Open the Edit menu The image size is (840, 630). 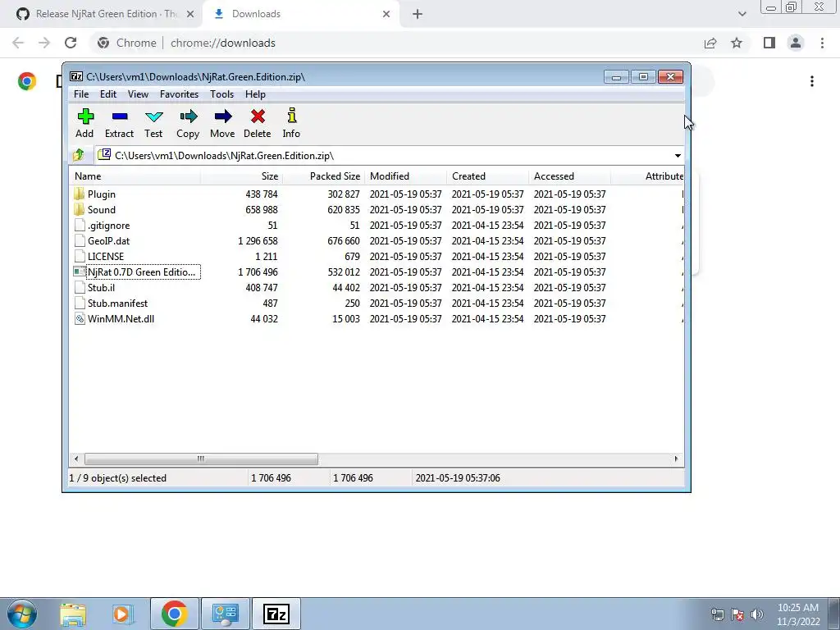(x=108, y=94)
